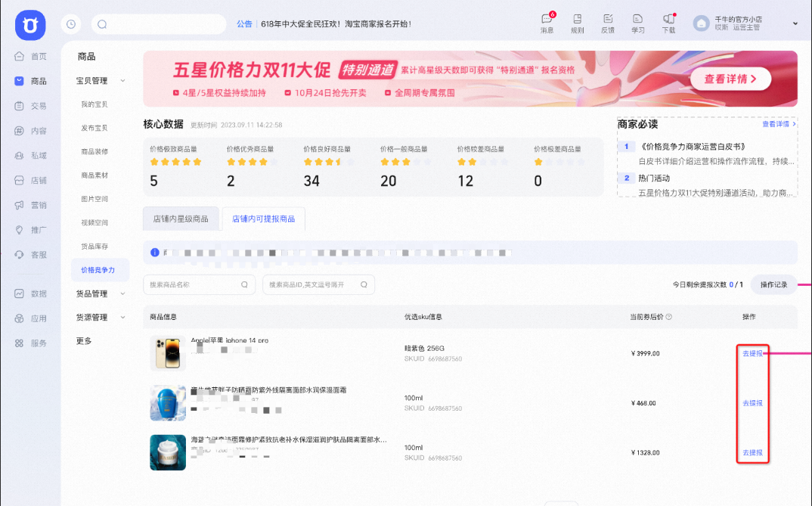Open 发布宝贝 submenu item
The height and width of the screenshot is (506, 812).
[95, 128]
